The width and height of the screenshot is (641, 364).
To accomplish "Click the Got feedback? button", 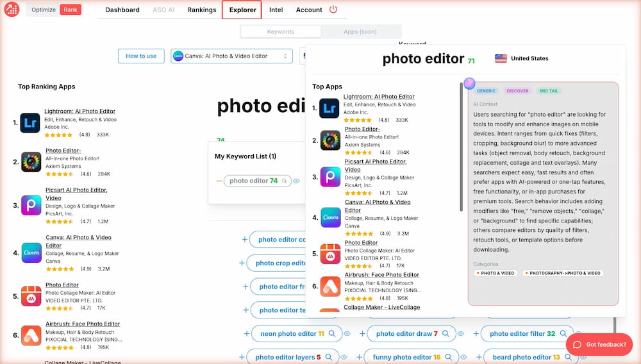I will [599, 344].
